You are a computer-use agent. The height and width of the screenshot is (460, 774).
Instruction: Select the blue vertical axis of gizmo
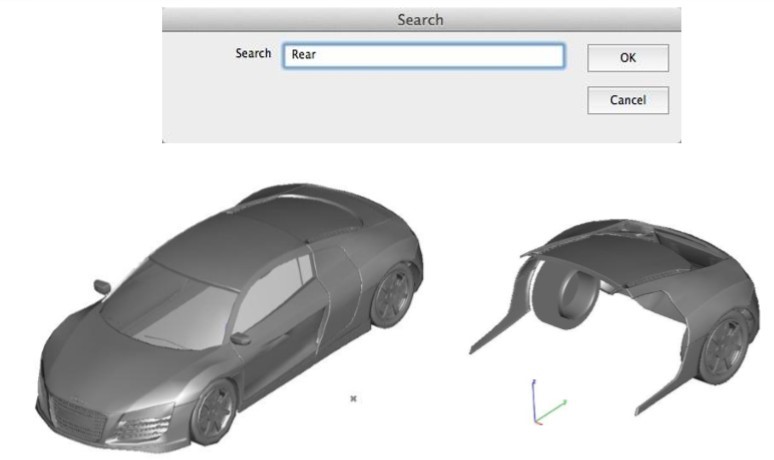[x=535, y=398]
